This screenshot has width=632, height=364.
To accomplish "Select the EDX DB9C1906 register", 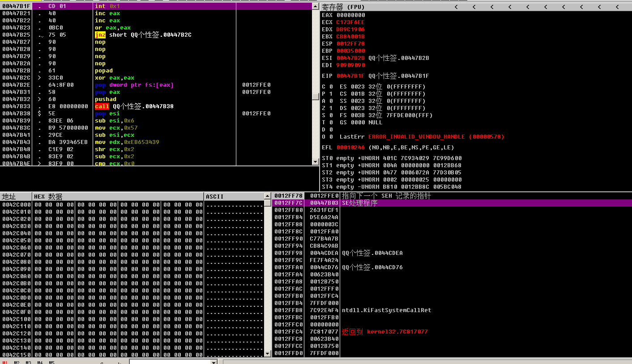I will (x=343, y=30).
